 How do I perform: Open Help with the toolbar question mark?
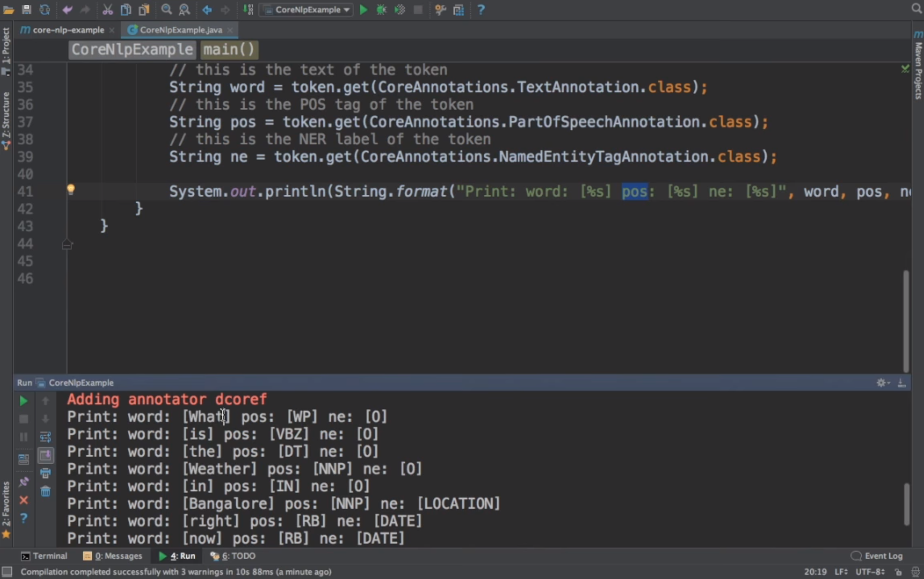(481, 10)
